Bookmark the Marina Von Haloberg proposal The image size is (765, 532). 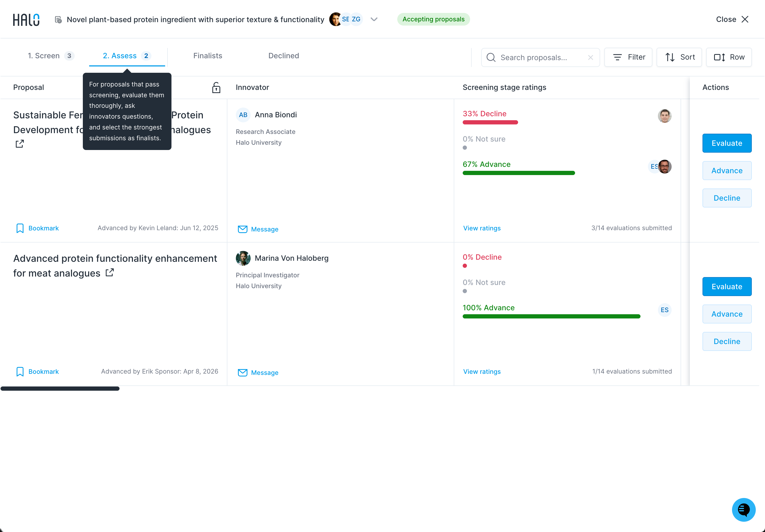pos(37,371)
